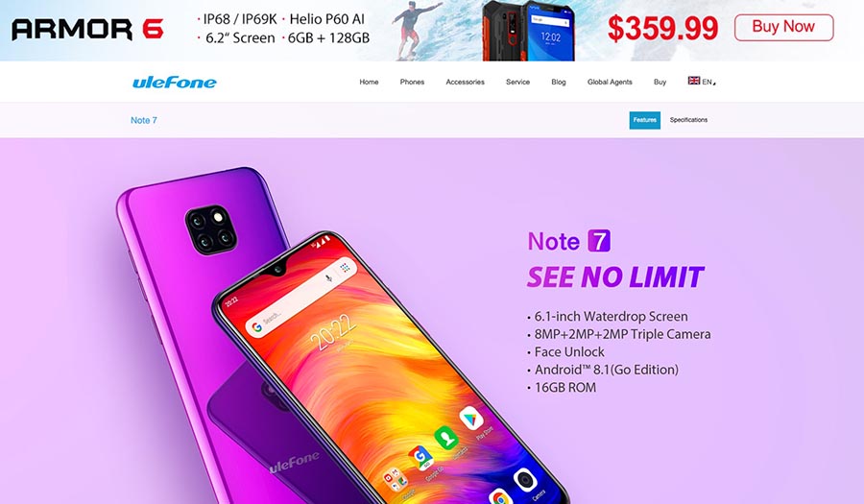Click the green Contacts icon on phone
The width and height of the screenshot is (864, 504).
click(x=445, y=439)
